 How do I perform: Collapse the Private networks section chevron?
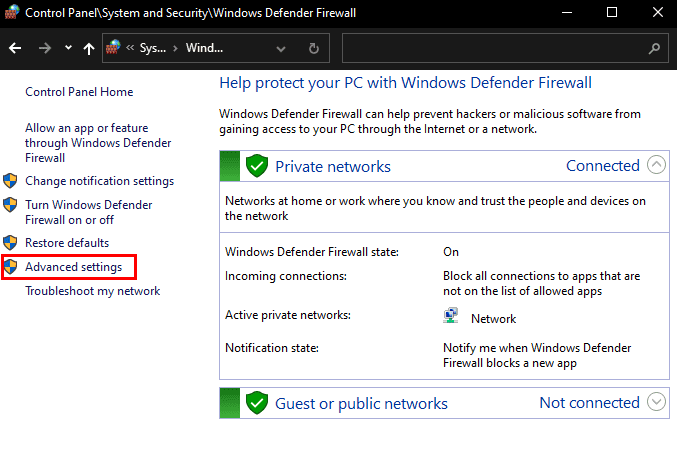(656, 165)
